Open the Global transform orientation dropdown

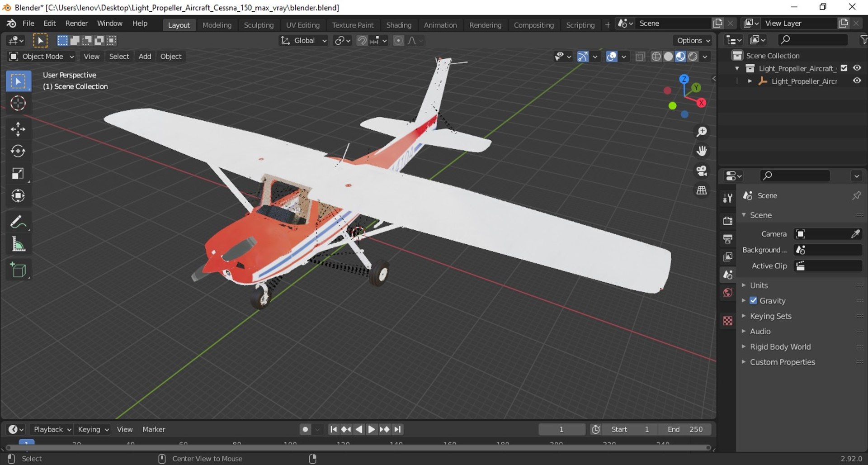pyautogui.click(x=303, y=41)
